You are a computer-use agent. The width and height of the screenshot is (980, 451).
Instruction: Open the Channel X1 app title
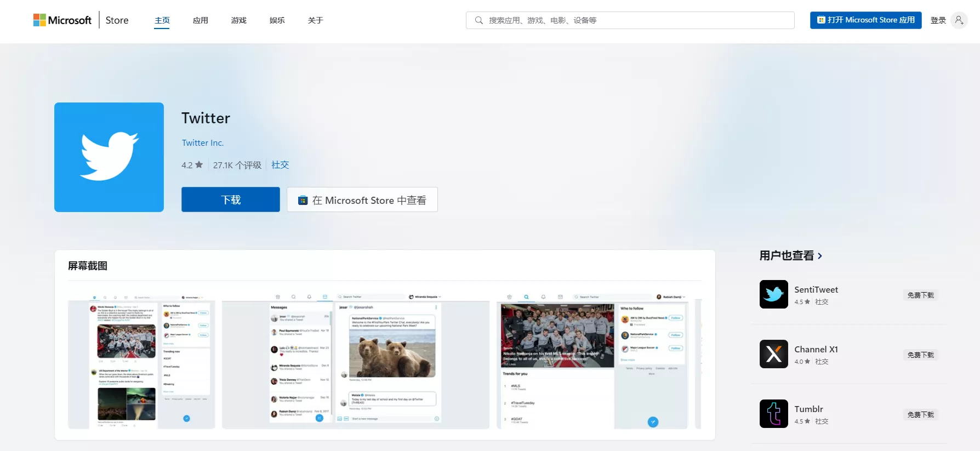click(816, 349)
